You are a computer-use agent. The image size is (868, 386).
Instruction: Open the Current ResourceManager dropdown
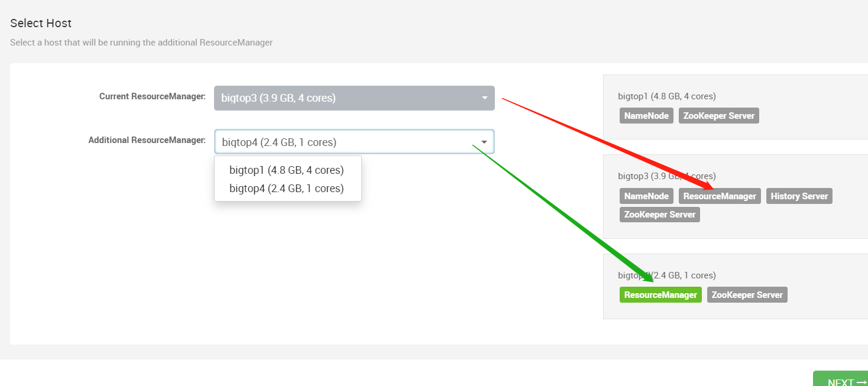click(x=354, y=98)
